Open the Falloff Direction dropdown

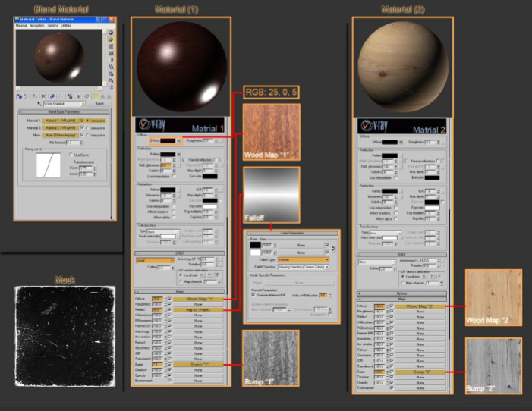[x=304, y=267]
